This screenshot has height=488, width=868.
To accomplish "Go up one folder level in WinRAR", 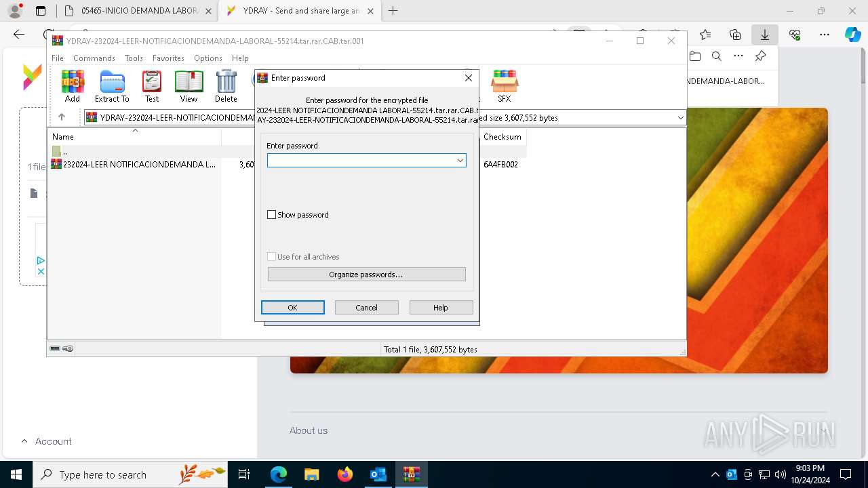I will point(62,117).
